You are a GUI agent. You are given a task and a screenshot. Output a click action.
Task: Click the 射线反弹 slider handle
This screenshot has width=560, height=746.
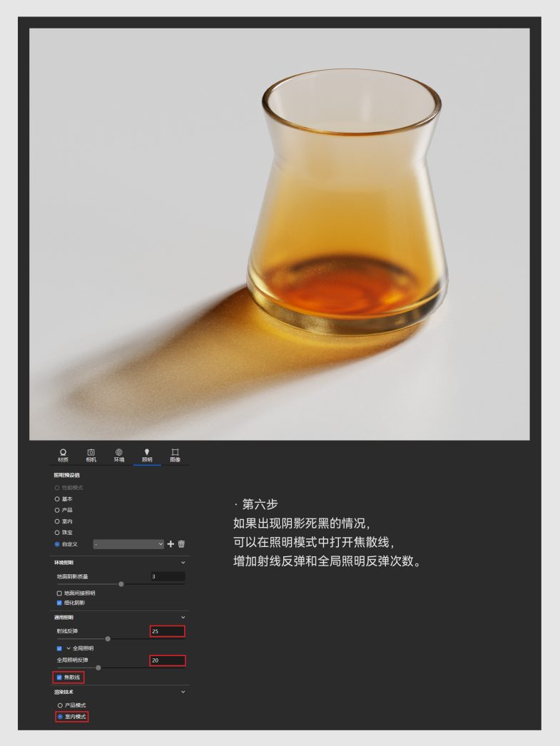(x=108, y=639)
